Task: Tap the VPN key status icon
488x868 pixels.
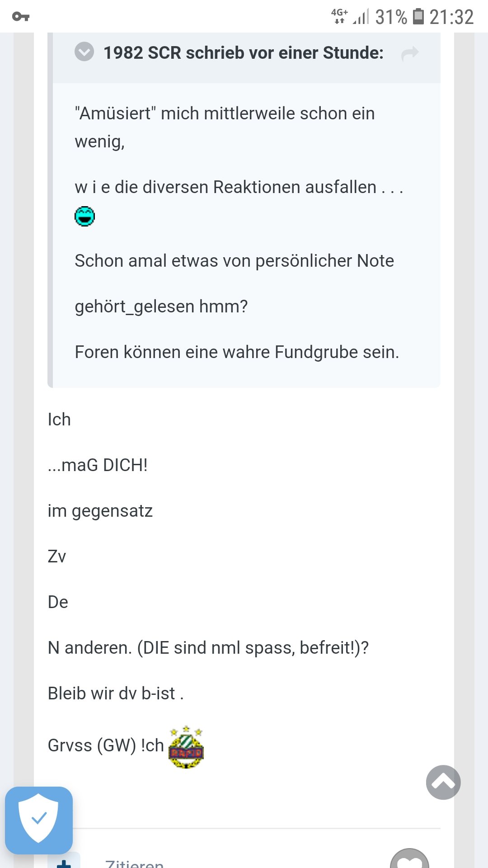Action: [21, 17]
